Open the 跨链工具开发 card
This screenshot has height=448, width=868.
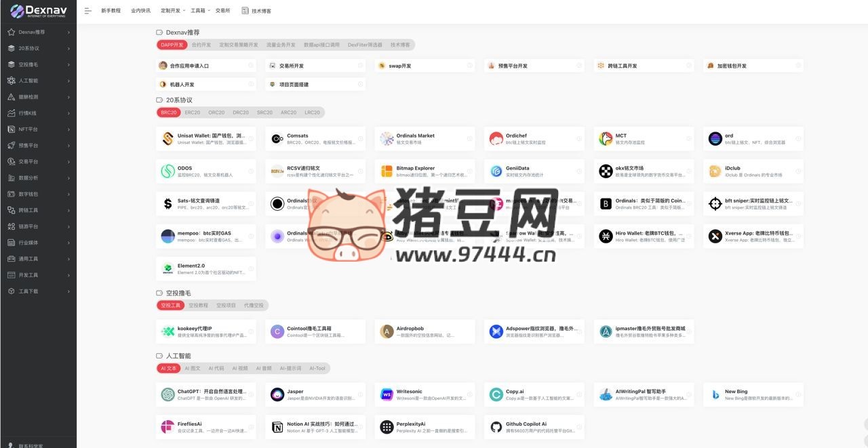coord(644,66)
